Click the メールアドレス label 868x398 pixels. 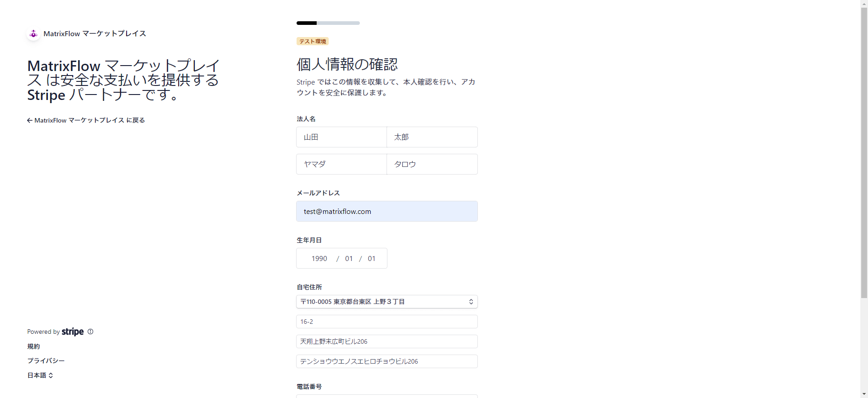[318, 193]
